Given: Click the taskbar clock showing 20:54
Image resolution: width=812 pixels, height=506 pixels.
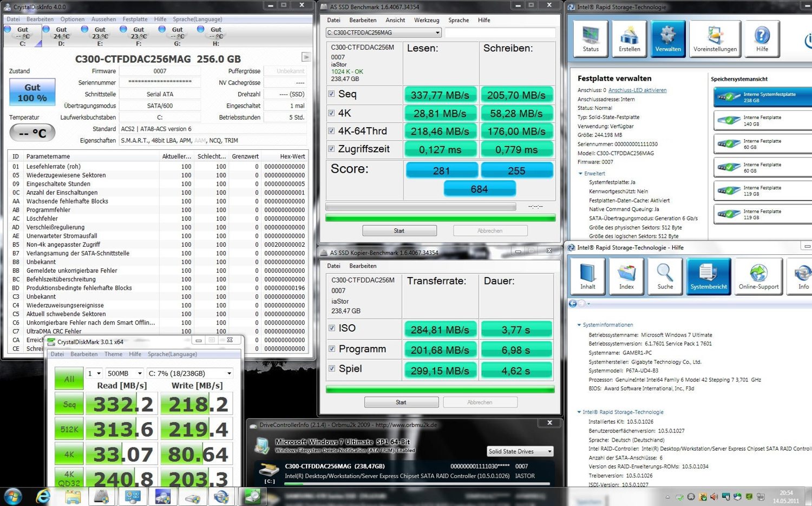Looking at the screenshot, I should (x=786, y=496).
